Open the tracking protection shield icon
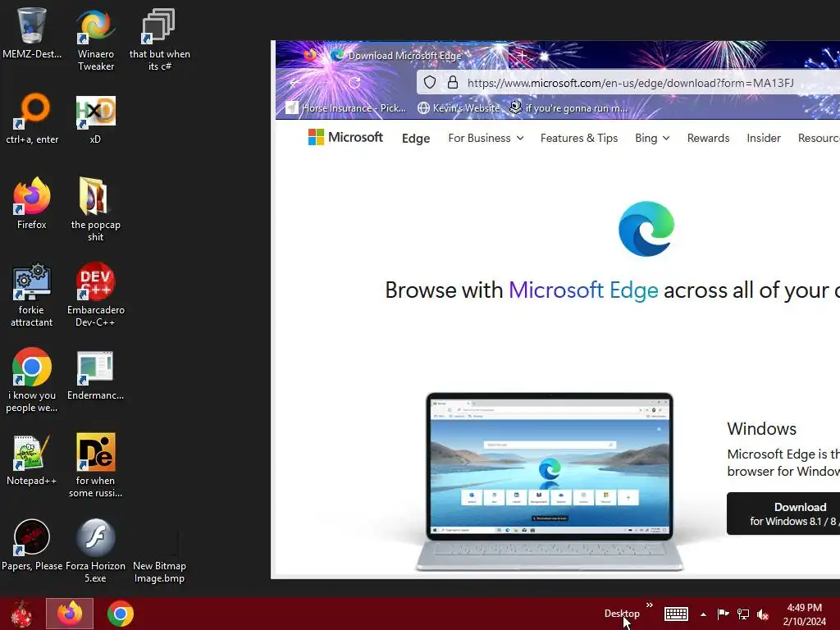Image resolution: width=840 pixels, height=630 pixels. click(430, 83)
